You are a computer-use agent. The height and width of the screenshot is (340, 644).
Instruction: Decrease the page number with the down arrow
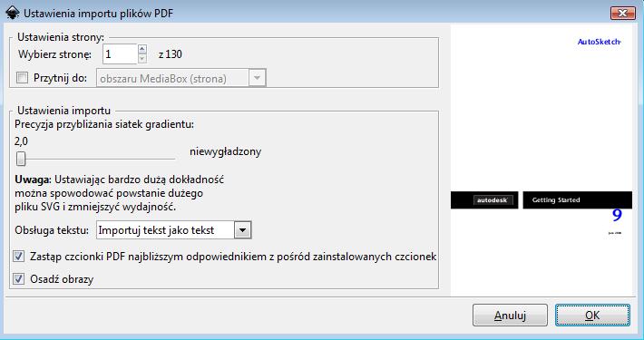(x=142, y=59)
